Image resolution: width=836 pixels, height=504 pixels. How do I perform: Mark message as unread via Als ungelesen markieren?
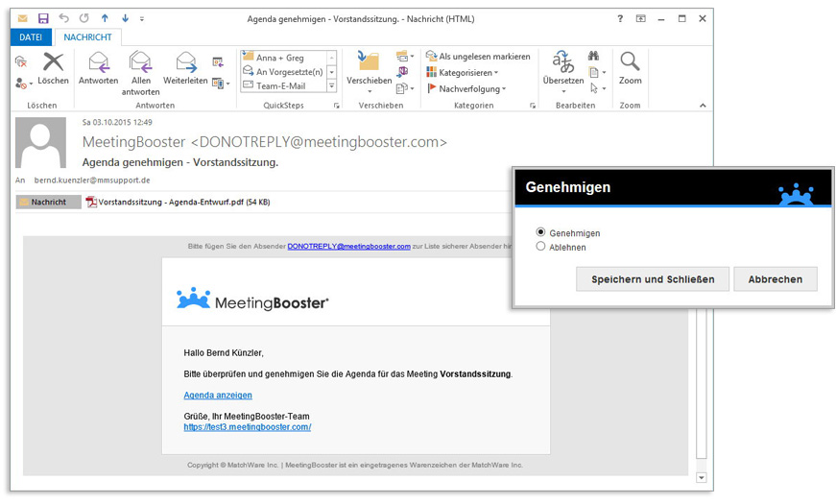(x=478, y=56)
